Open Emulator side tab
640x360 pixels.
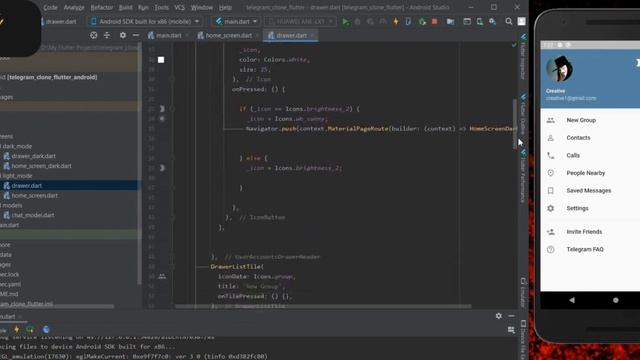coord(523,293)
